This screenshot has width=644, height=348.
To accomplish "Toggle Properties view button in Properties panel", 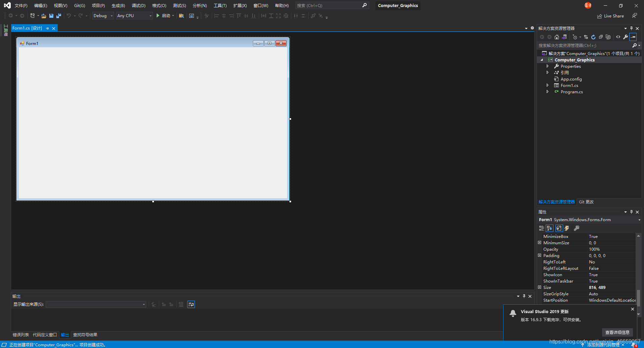I will [x=559, y=228].
